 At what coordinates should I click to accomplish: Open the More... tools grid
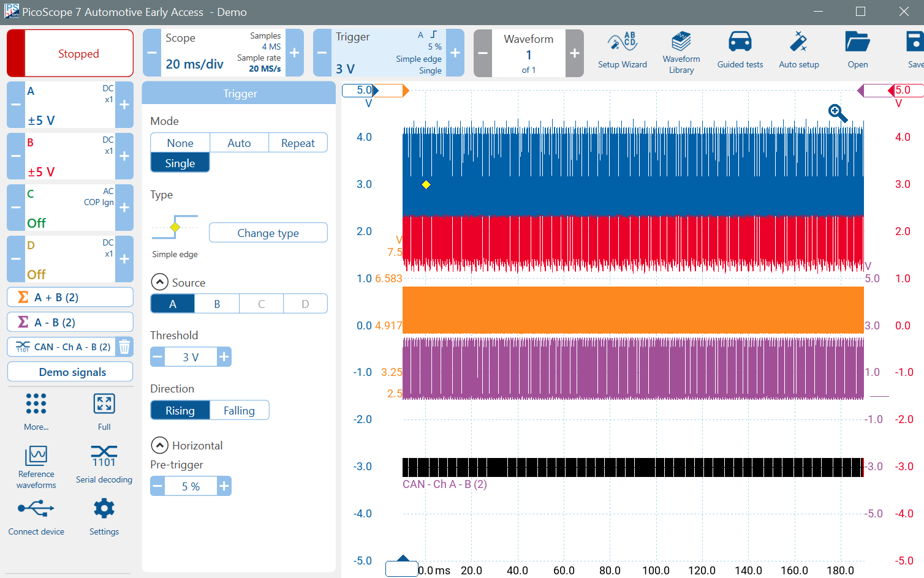click(36, 411)
